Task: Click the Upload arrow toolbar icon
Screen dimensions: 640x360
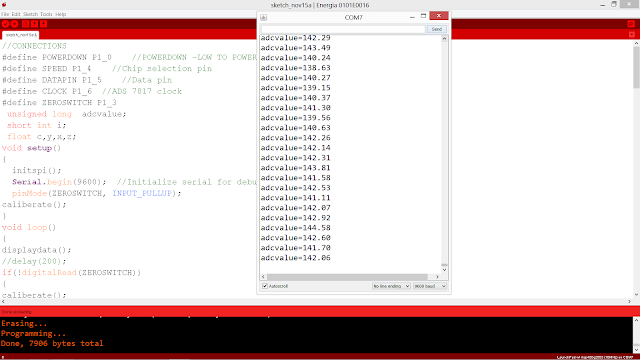Action: click(x=15, y=24)
